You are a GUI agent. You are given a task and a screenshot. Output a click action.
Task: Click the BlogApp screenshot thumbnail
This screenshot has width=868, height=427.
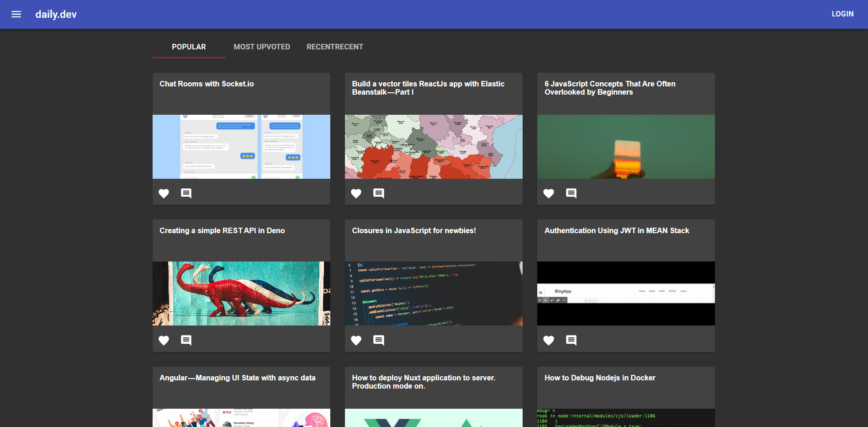626,294
